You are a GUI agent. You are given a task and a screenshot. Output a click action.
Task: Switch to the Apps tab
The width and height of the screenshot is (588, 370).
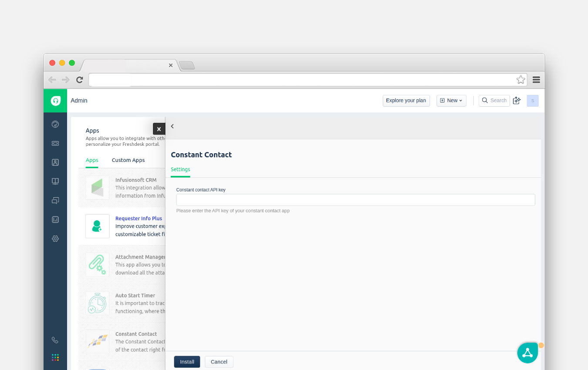coord(92,160)
